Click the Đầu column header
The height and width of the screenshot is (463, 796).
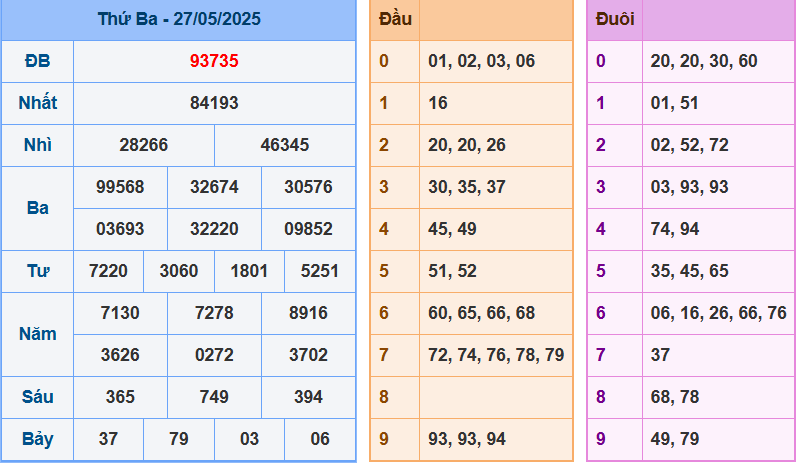point(394,19)
